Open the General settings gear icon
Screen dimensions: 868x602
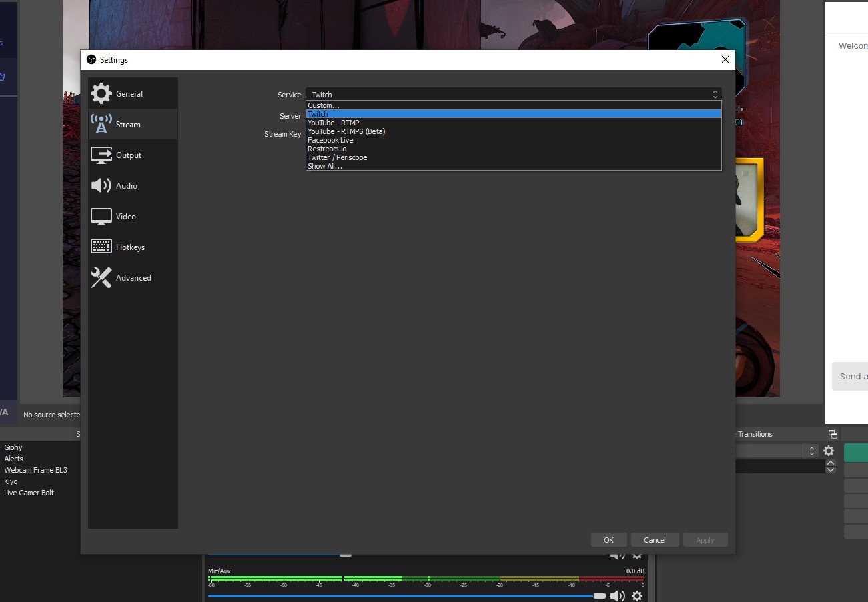101,93
